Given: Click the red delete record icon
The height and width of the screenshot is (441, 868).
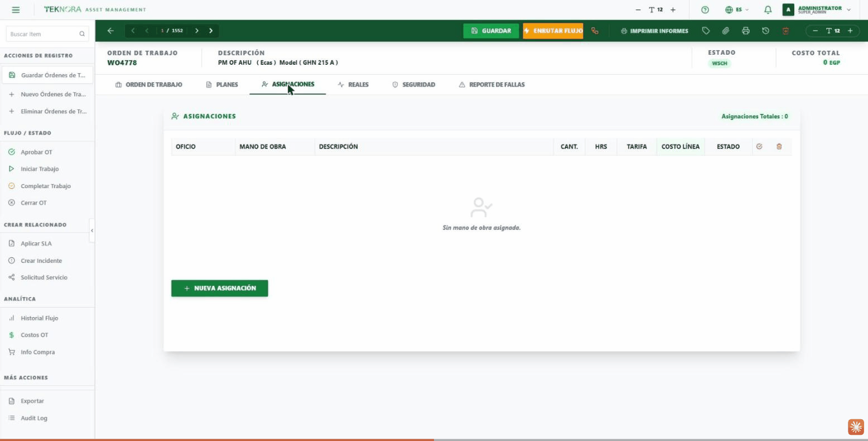Looking at the screenshot, I should (x=785, y=31).
